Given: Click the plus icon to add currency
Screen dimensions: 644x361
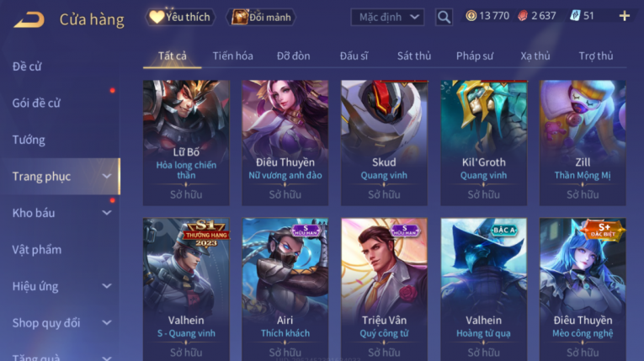Looking at the screenshot, I should (625, 16).
